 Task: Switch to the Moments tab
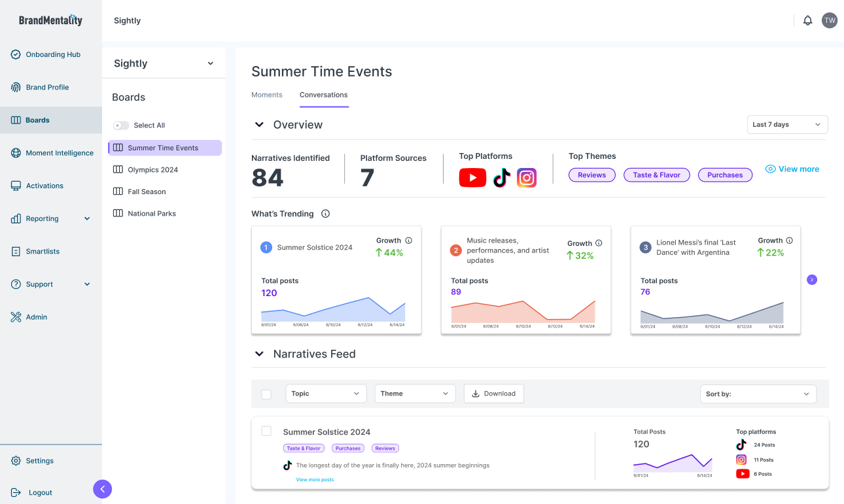click(x=267, y=95)
